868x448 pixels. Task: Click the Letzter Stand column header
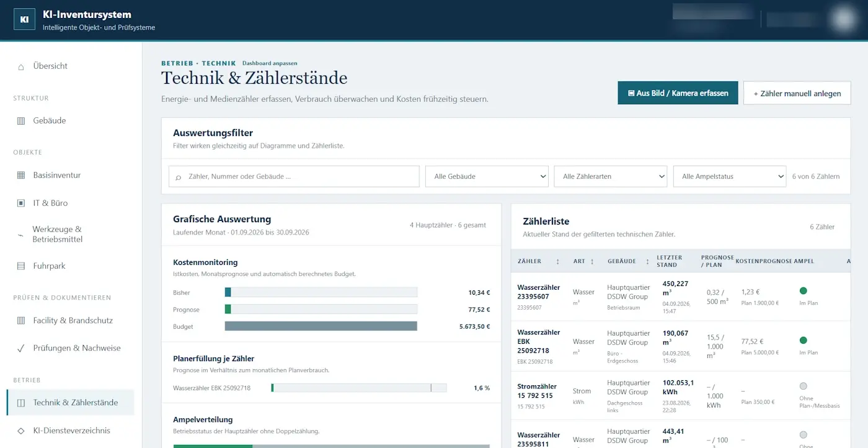(670, 261)
